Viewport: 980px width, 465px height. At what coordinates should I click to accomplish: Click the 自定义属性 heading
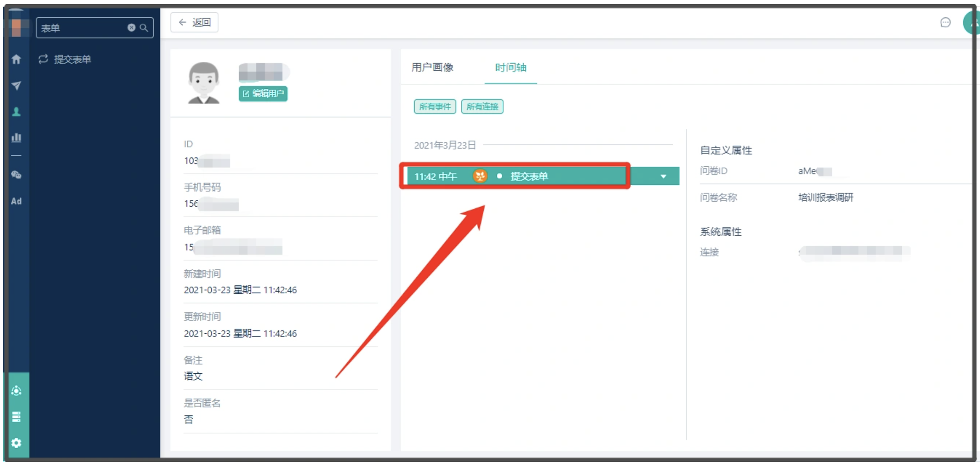(x=726, y=150)
